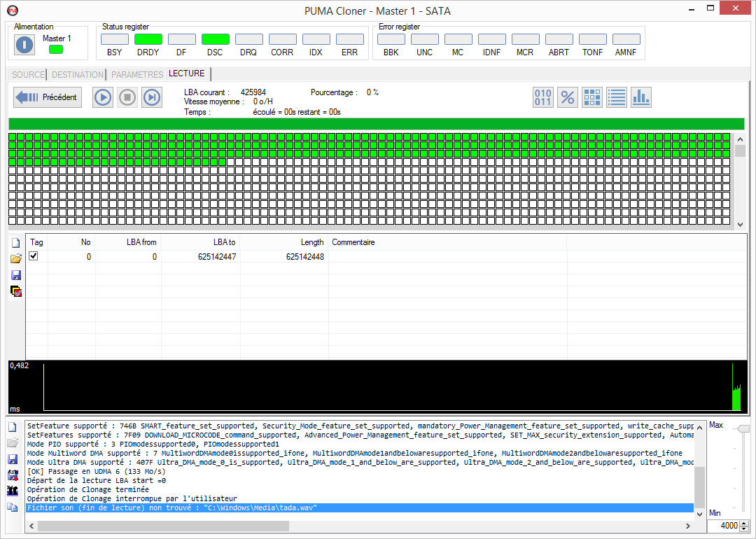Increase the 4000 value with up stepper
756x539 pixels.
click(744, 523)
